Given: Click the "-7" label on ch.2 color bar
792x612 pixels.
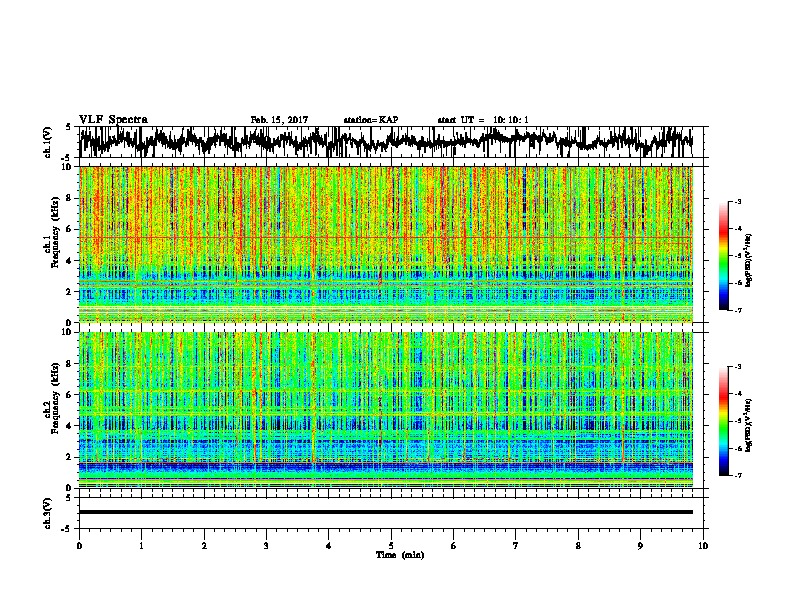Looking at the screenshot, I should pos(738,475).
